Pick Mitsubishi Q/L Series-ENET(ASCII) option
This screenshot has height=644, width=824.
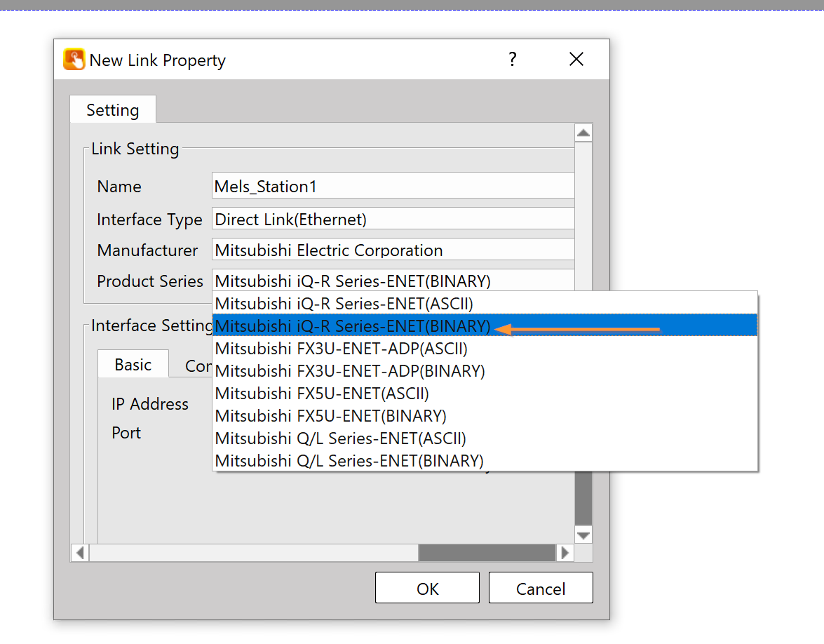coord(340,438)
